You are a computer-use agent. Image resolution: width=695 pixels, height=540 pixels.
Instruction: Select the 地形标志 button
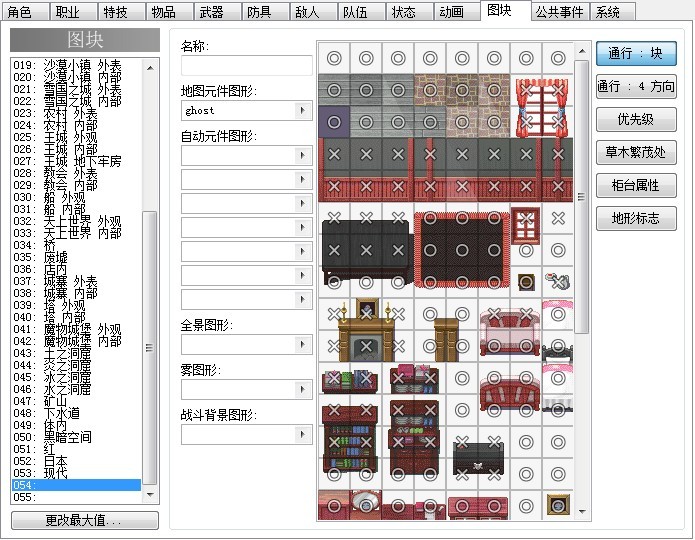pos(636,218)
